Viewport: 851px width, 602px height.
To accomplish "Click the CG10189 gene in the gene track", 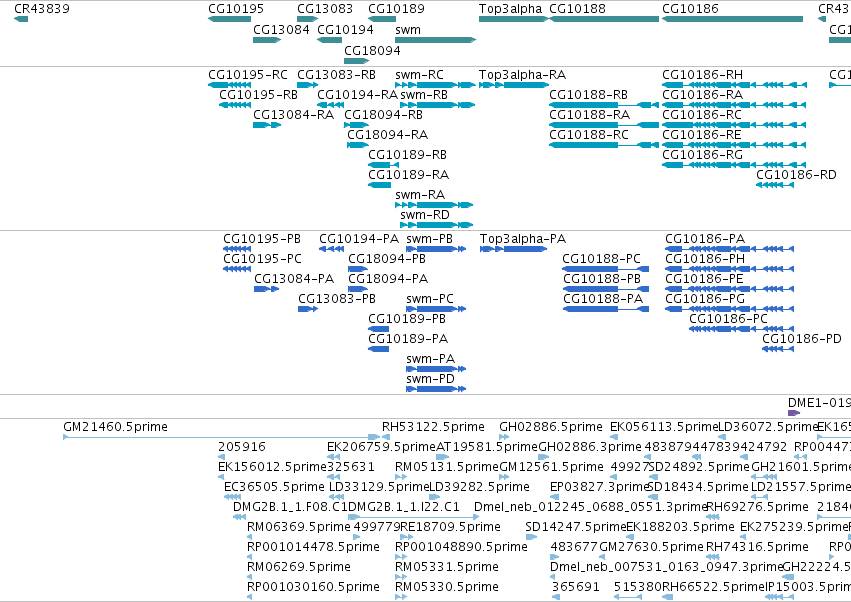I will click(x=382, y=19).
